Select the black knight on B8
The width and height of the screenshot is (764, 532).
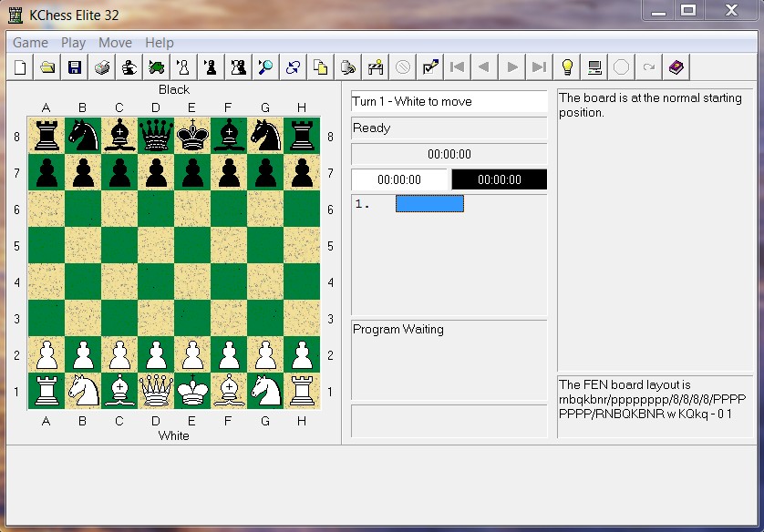(83, 136)
